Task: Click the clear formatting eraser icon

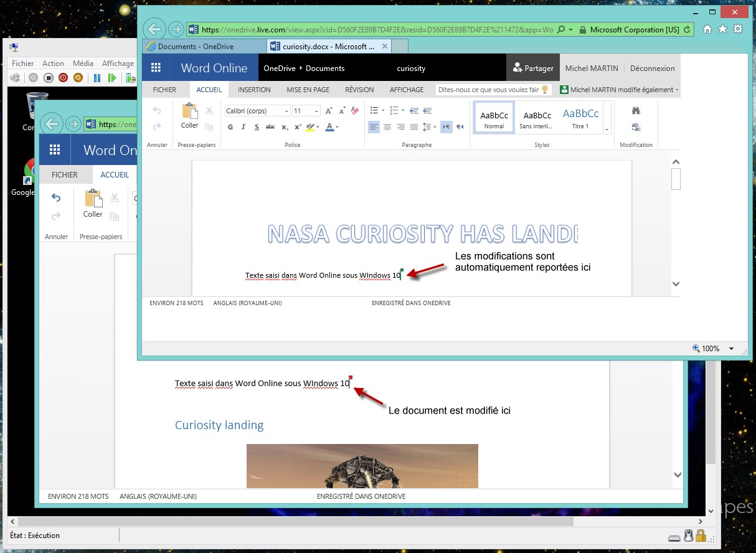Action: coord(355,111)
